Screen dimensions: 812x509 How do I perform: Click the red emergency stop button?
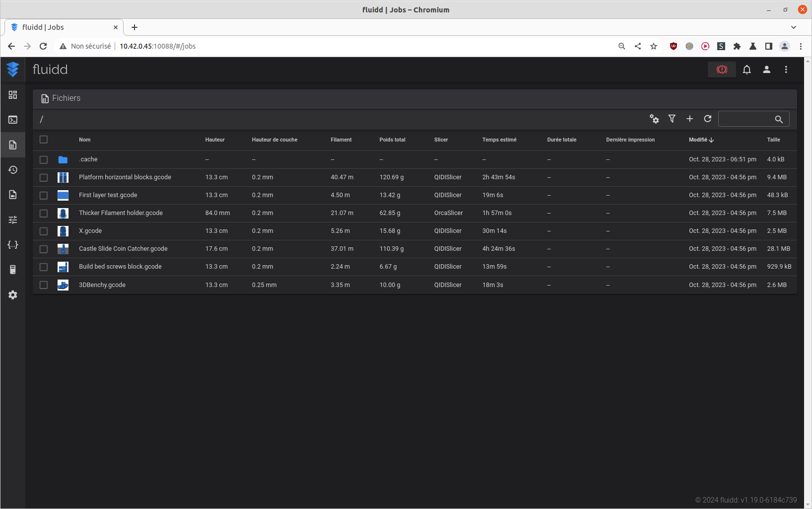tap(722, 70)
